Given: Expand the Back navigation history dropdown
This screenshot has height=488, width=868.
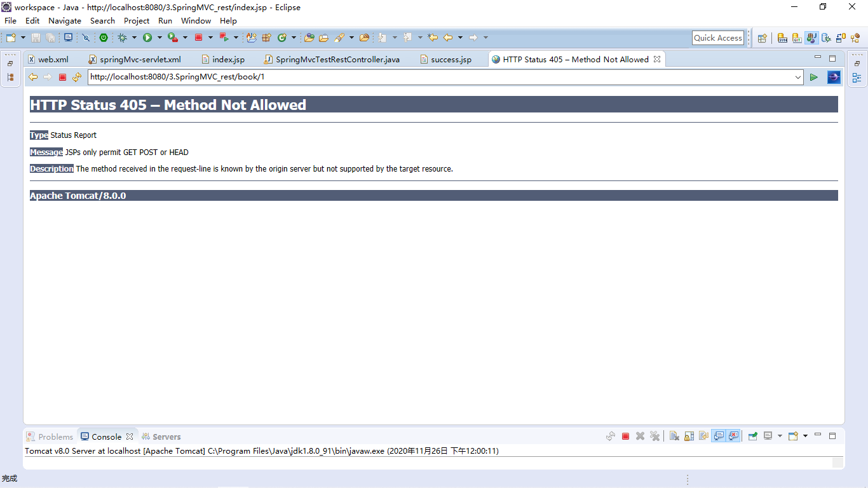Looking at the screenshot, I should [460, 38].
